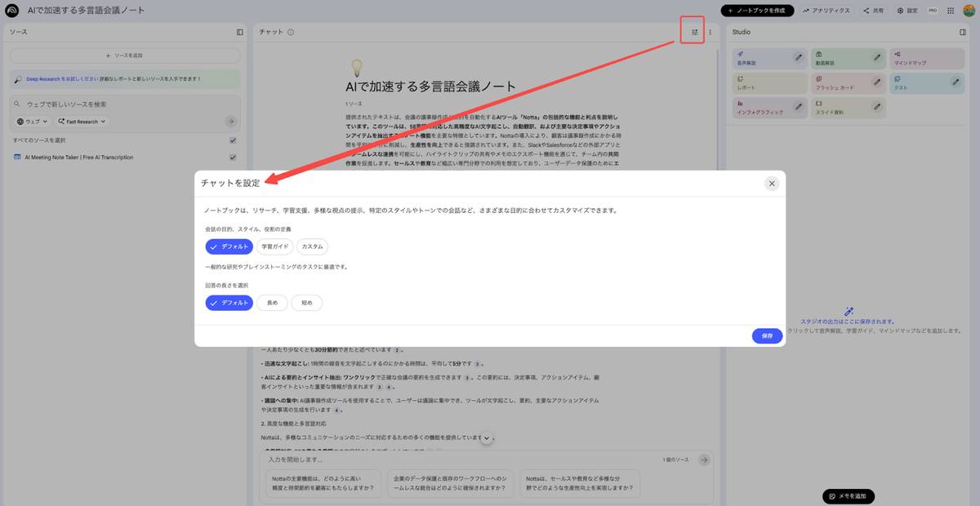Toggle すべてのソースを選択 select all sources
The image size is (980, 506).
pos(232,140)
